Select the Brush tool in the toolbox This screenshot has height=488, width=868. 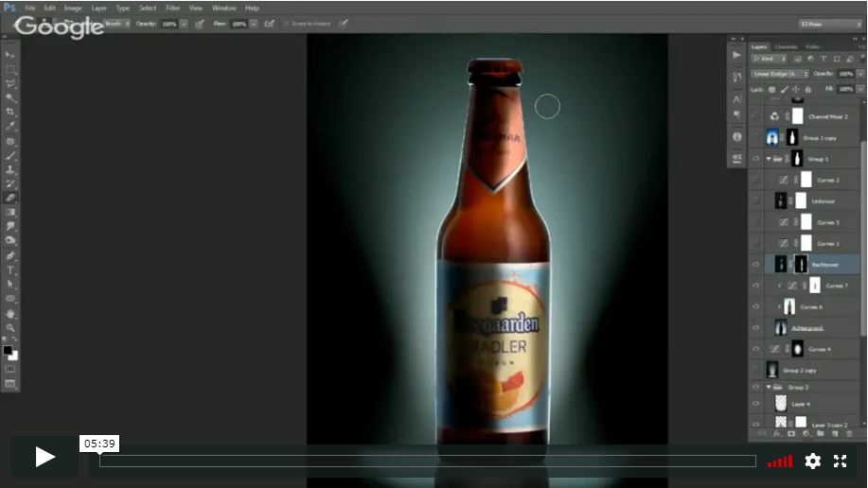(x=10, y=156)
